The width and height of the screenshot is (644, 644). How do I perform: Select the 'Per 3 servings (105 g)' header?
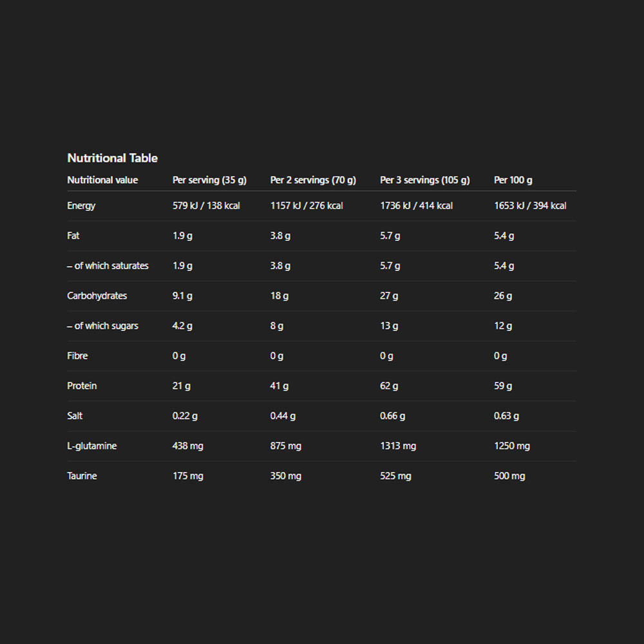[424, 180]
